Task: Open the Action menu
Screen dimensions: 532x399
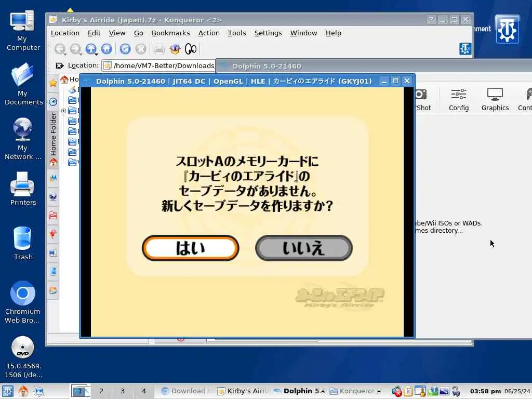Action: click(x=209, y=33)
